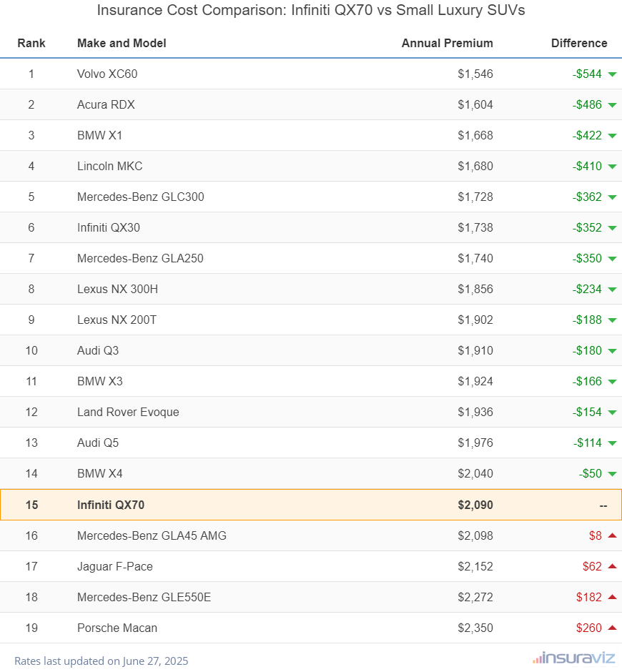Click the bold $2,090 annual premium value
622x672 pixels.
(475, 505)
